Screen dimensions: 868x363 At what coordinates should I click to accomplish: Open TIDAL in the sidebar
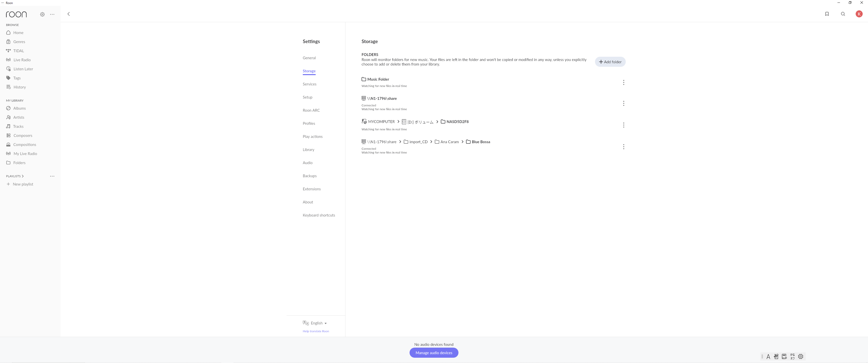[x=18, y=51]
